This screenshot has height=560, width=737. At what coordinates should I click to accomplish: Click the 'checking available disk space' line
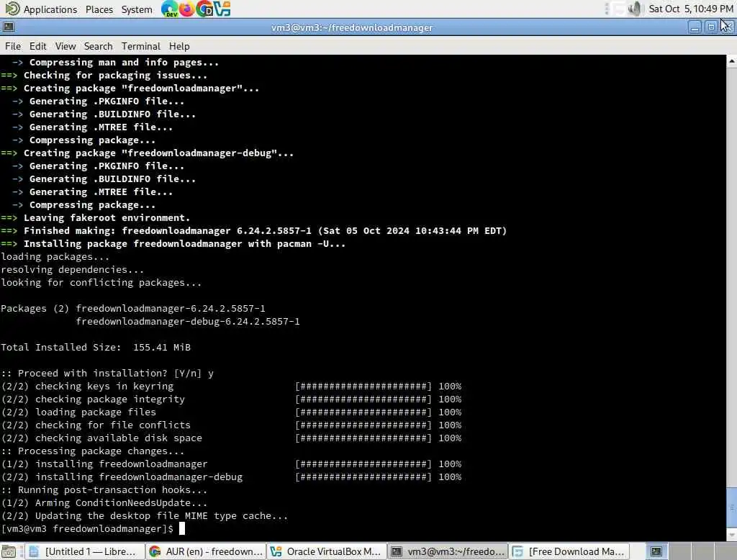point(231,438)
